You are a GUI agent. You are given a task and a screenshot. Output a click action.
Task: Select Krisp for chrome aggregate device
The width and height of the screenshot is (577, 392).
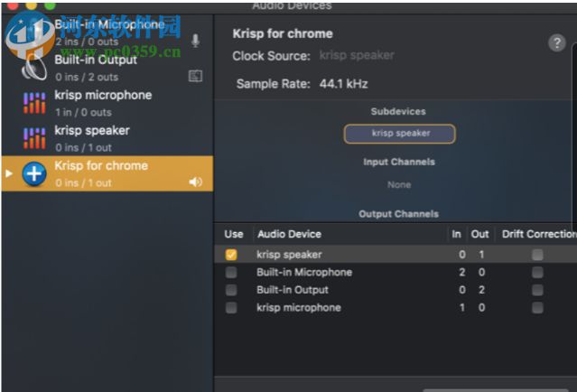pyautogui.click(x=107, y=173)
